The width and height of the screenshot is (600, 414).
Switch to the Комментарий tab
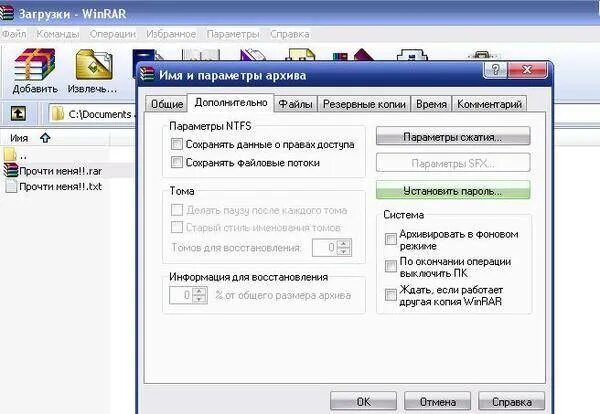[x=489, y=104]
